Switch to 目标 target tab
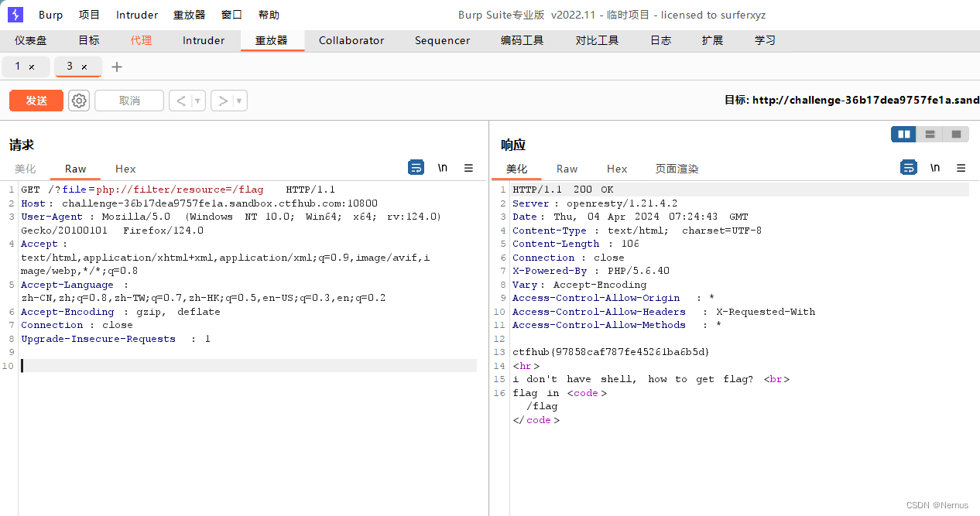980x516 pixels. tap(89, 40)
